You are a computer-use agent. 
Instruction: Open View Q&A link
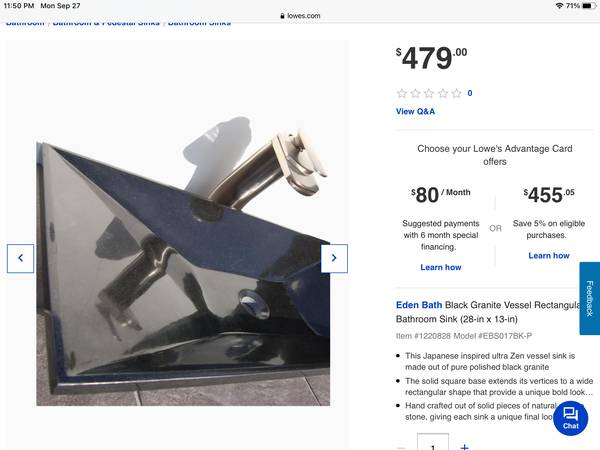click(415, 111)
